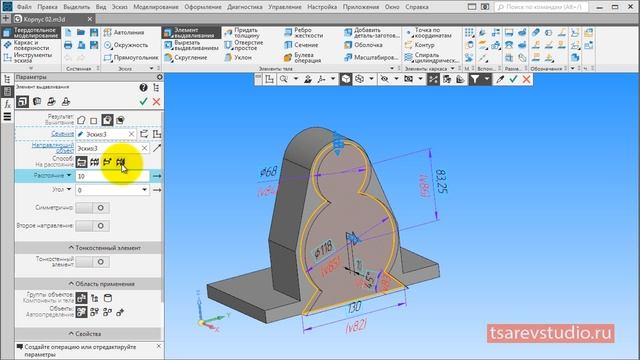The image size is (640, 360).
Task: Open the Расстояние label dropdown arrow
Action: click(x=69, y=175)
